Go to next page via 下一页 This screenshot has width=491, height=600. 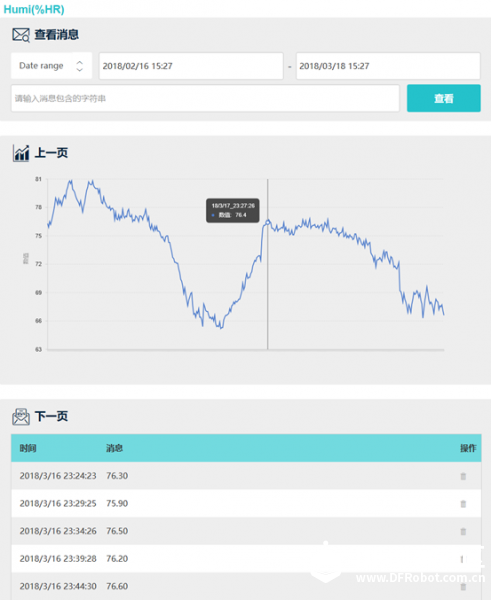pyautogui.click(x=51, y=416)
